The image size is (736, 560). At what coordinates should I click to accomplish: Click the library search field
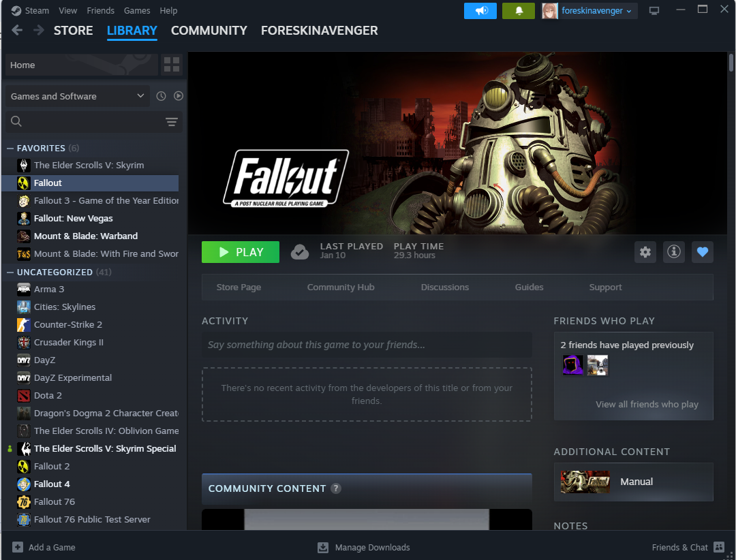94,121
